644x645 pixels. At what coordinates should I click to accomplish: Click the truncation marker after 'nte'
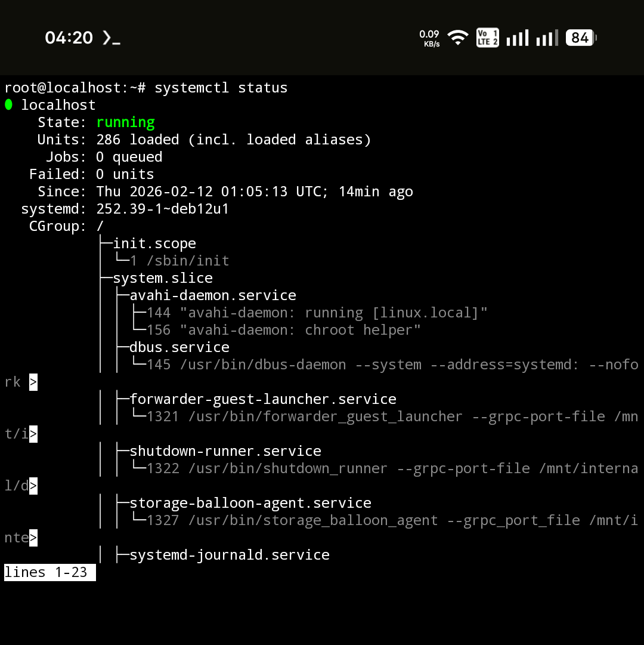click(x=33, y=538)
